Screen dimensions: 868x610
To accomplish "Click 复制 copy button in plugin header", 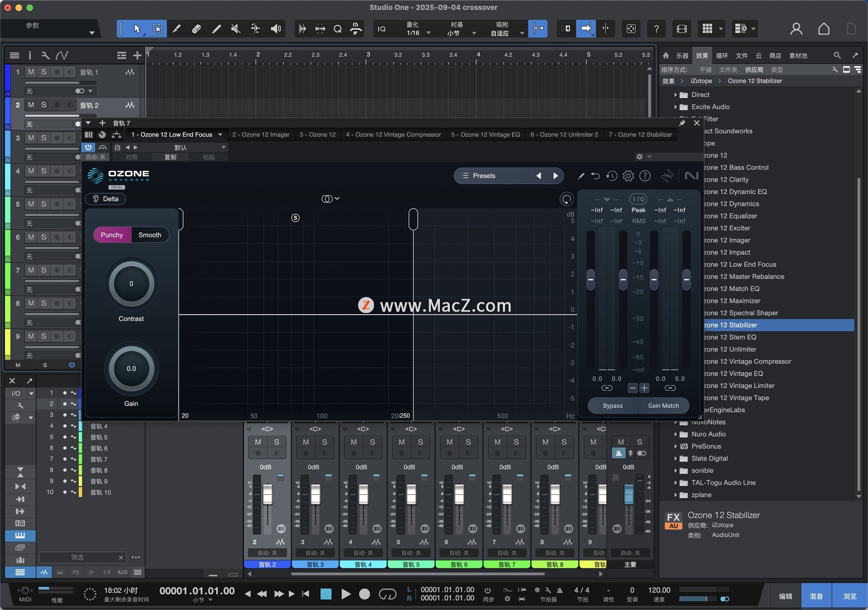I will coord(170,157).
